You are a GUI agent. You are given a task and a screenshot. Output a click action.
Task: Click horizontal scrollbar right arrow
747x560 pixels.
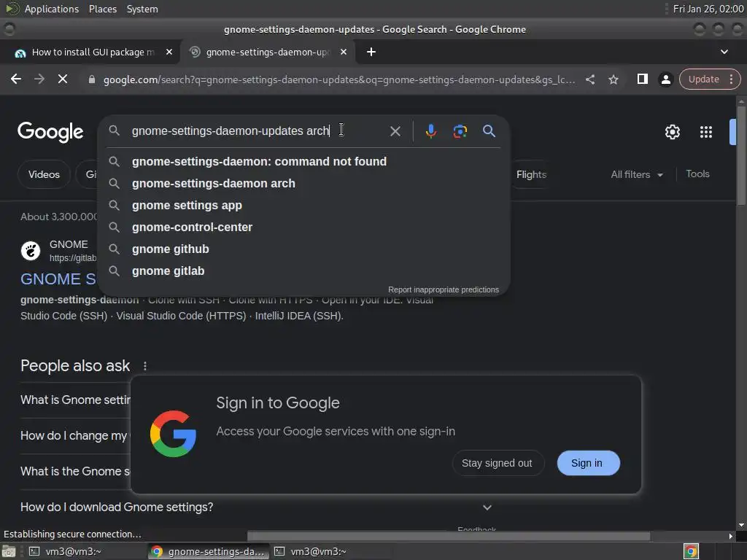coord(730,536)
